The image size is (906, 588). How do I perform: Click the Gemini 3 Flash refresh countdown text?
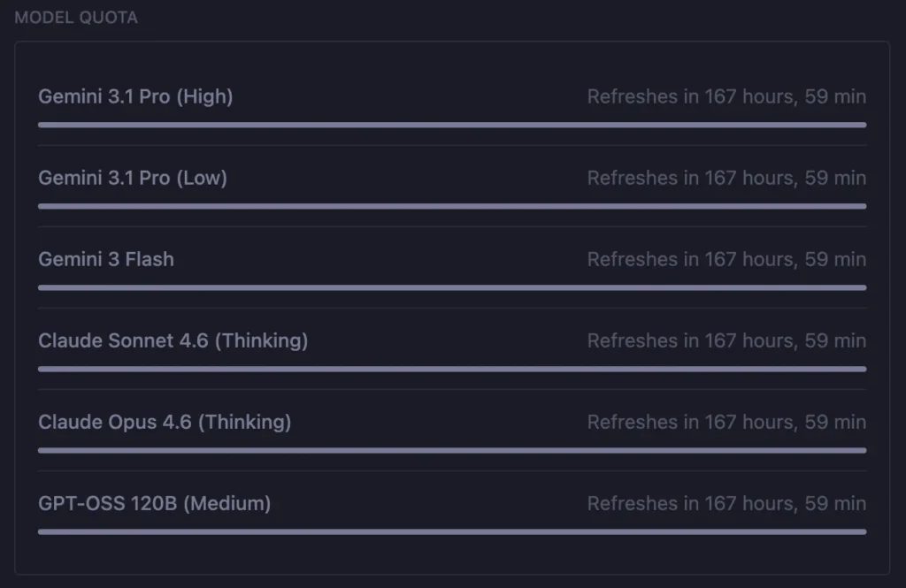coord(726,259)
